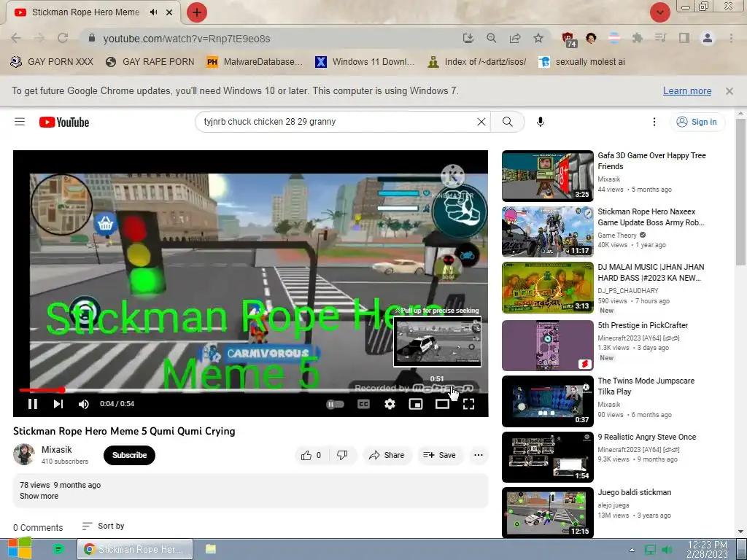Open the media control icon in toolbar
The width and height of the screenshot is (747, 560).
click(660, 38)
